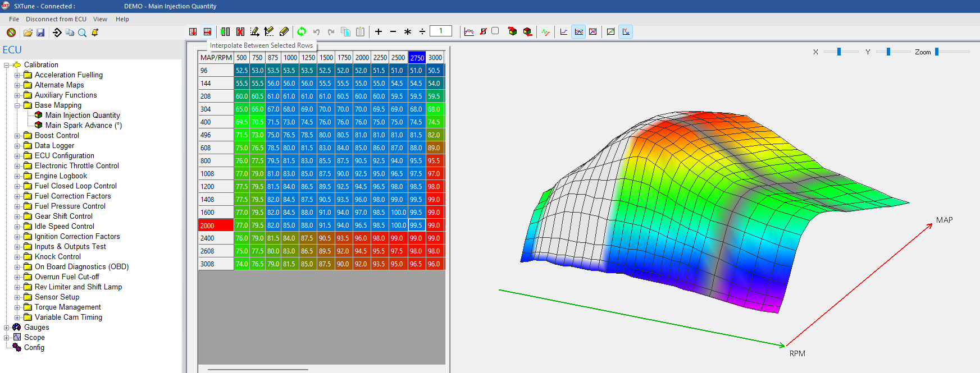Open a calibration file with the folder icon
980x373 pixels.
tap(28, 33)
